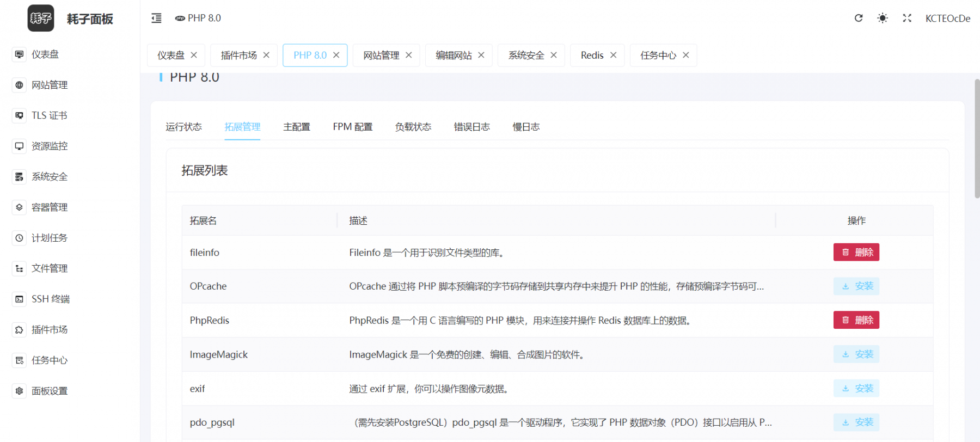This screenshot has width=980, height=442.
Task: Select the 负载状态 tab
Action: (413, 127)
